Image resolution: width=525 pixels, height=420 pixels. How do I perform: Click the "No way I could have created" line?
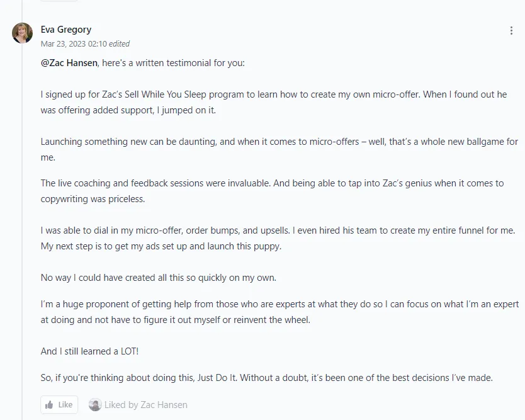[159, 278]
